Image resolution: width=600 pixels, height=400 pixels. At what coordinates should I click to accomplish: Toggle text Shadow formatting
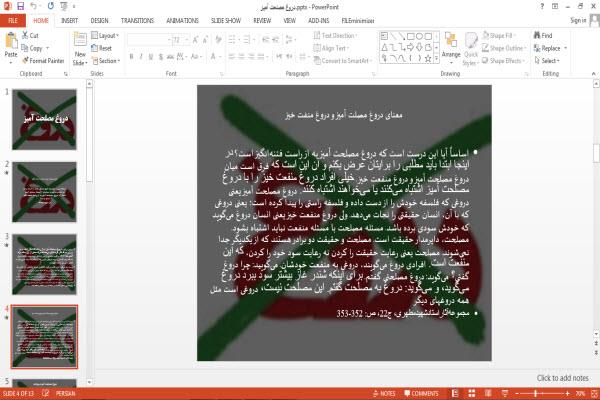pyautogui.click(x=160, y=57)
